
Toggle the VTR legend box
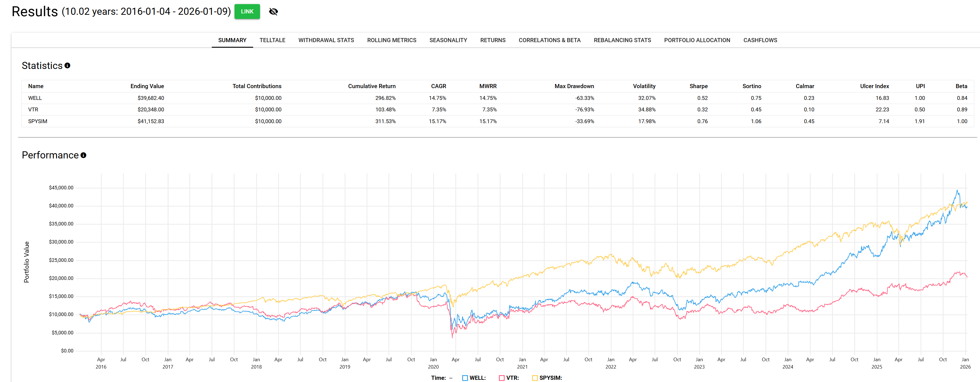click(x=501, y=378)
